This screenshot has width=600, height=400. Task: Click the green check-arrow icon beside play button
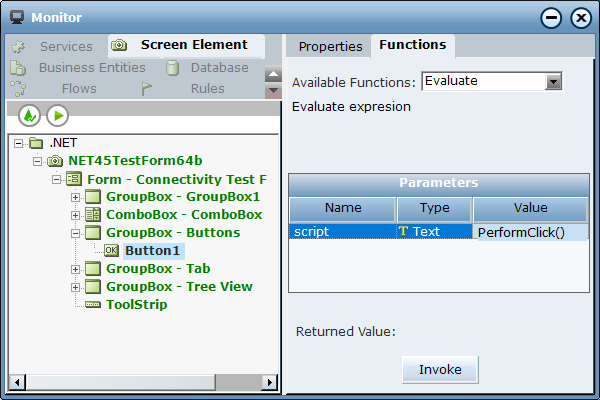(29, 115)
